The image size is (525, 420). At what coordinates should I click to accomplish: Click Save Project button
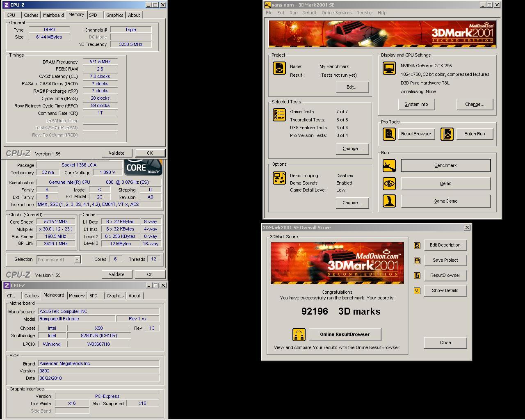pyautogui.click(x=445, y=260)
